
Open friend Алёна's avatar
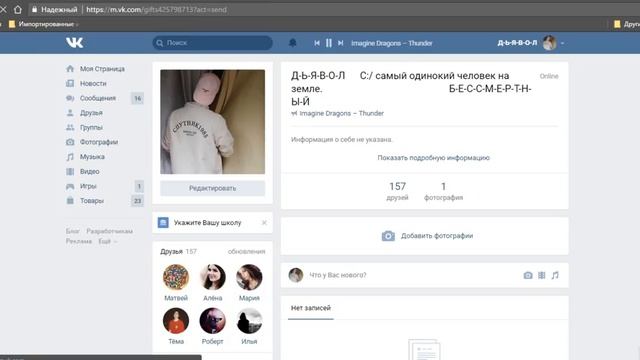213,277
